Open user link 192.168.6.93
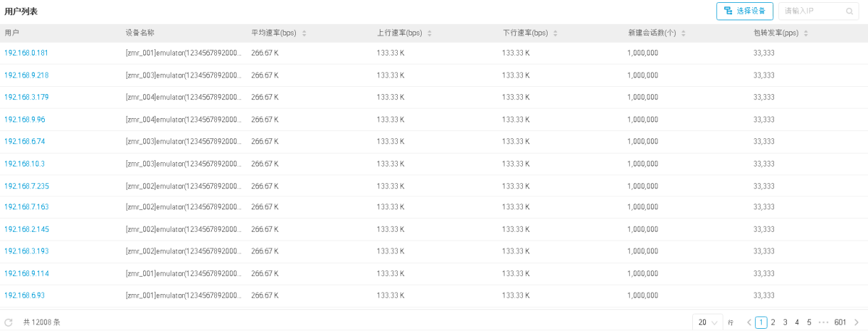This screenshot has height=331, width=868. click(x=25, y=296)
